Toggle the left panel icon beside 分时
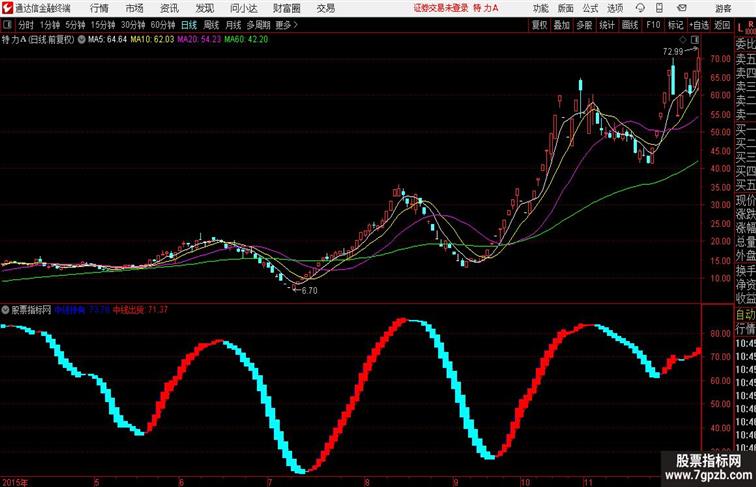This screenshot has width=756, height=487. [x=7, y=25]
